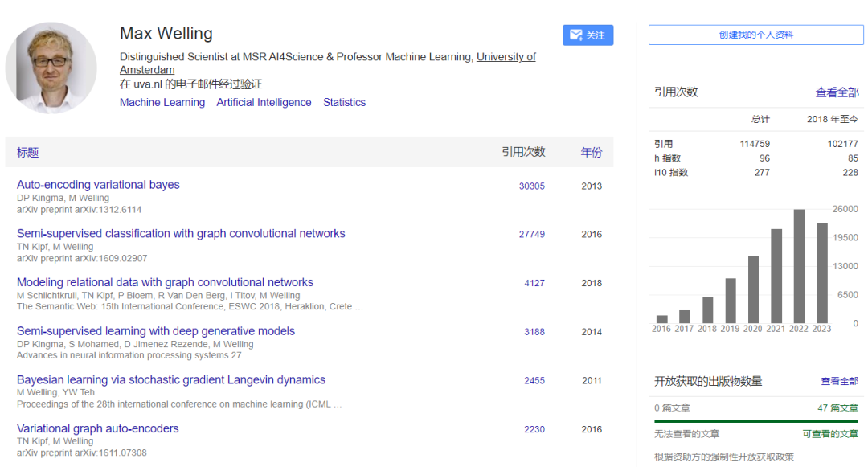Viewport: 868px width, 467px height.
Task: Click 创建我的个人资料 button
Action: click(756, 35)
